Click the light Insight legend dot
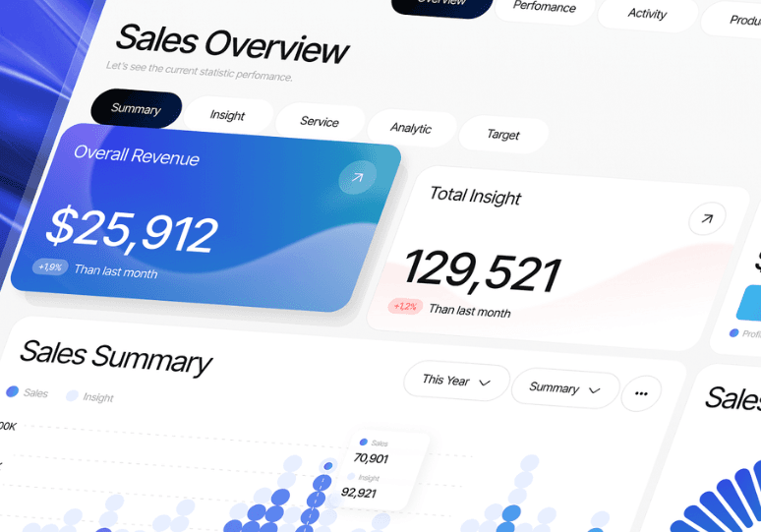Viewport: 761px width, 532px height. (72, 395)
